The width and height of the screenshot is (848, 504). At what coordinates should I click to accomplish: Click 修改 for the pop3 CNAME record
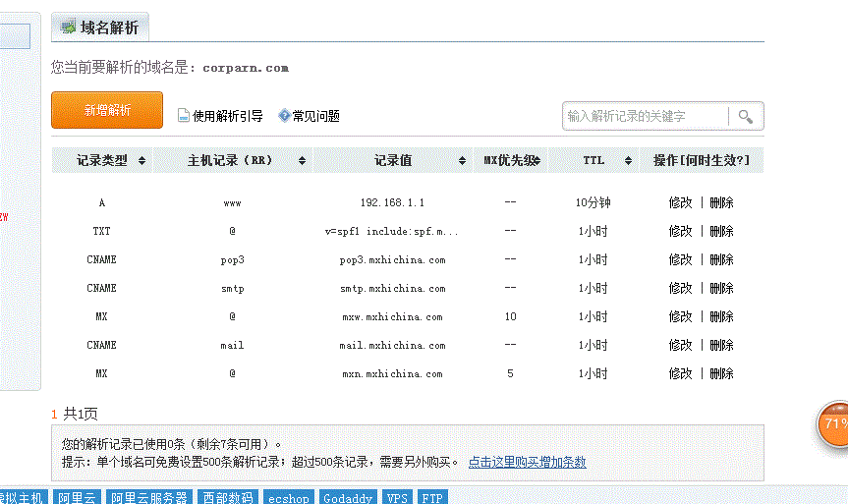(680, 259)
